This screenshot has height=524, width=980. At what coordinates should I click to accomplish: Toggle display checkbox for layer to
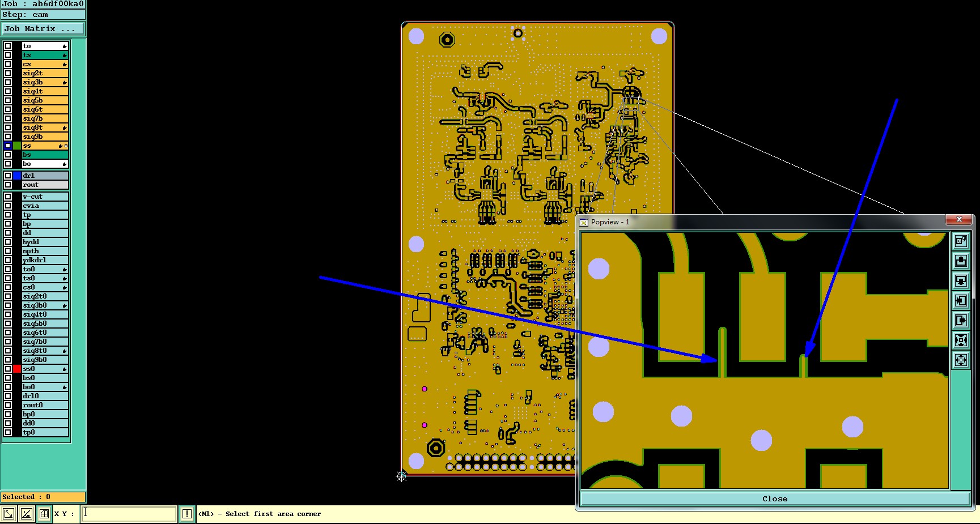click(8, 46)
